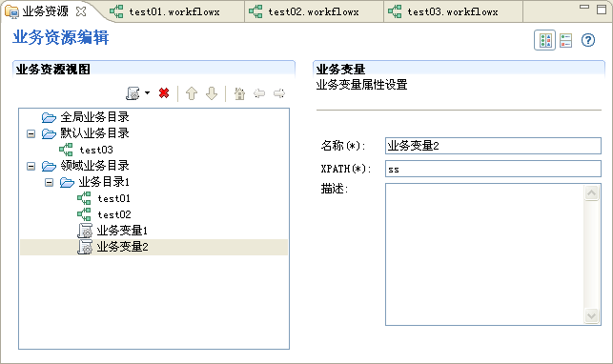Click the home navigation icon in toolbar
Screen dimensions: 613x364
point(239,93)
